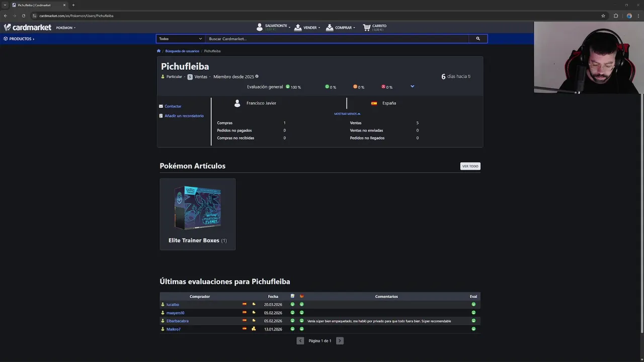Click the green 100 % evaluation smiley

click(x=288, y=86)
